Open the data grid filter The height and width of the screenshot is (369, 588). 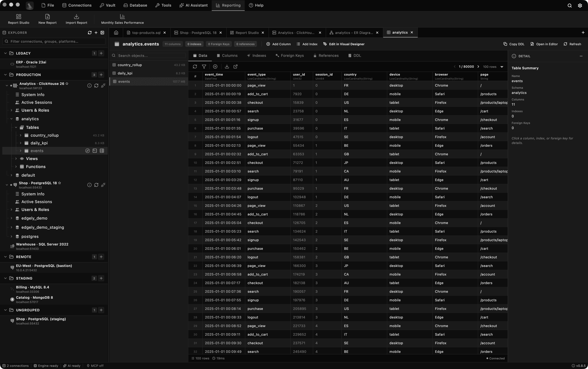point(204,67)
